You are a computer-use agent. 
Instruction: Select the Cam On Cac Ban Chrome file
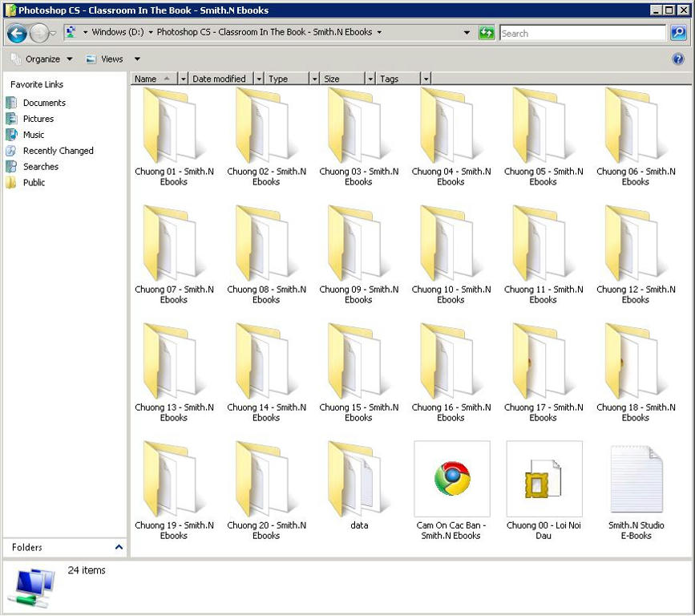pos(451,491)
